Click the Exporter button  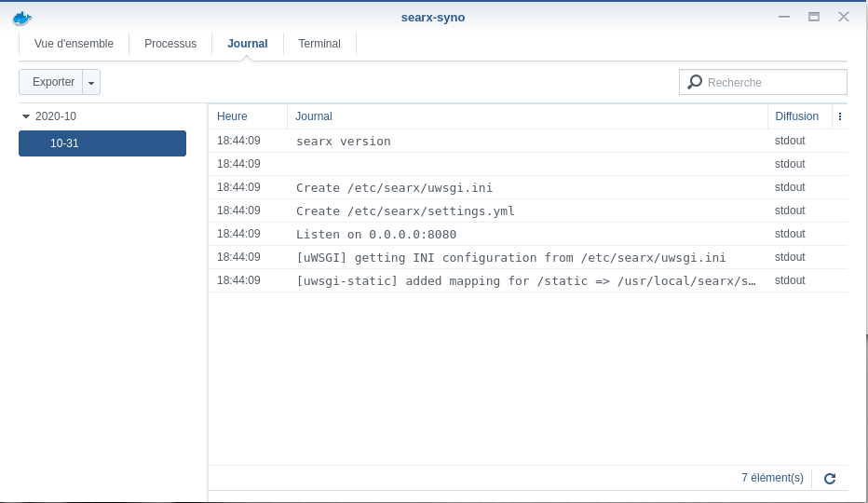[x=53, y=82]
